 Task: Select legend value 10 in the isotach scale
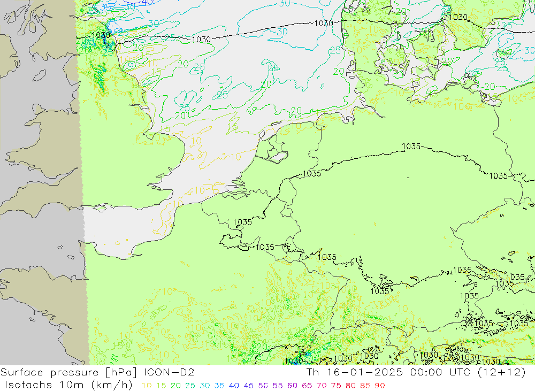pyautogui.click(x=147, y=386)
